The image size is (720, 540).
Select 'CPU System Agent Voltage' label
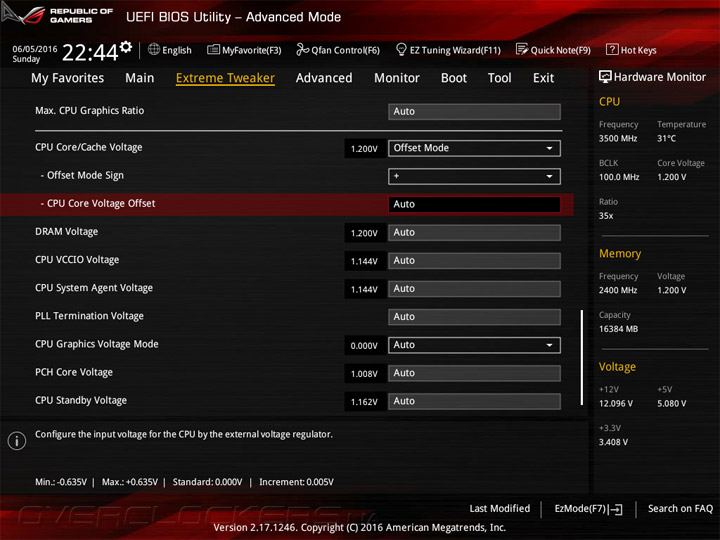point(94,288)
